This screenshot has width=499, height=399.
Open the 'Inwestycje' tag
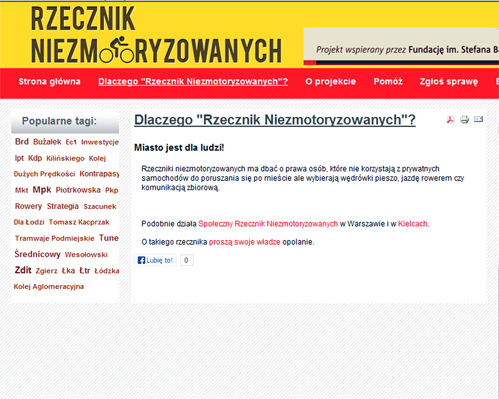(x=100, y=142)
